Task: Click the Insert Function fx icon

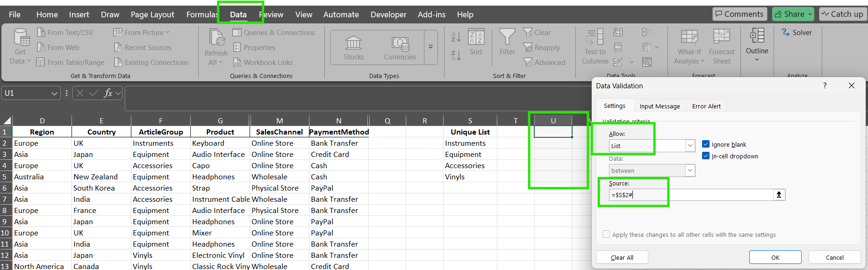Action: [x=108, y=93]
